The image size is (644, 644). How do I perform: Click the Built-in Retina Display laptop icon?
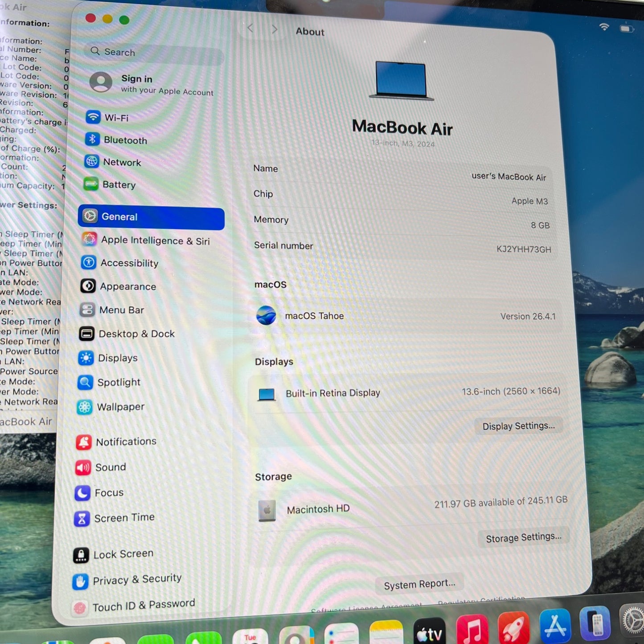(267, 394)
